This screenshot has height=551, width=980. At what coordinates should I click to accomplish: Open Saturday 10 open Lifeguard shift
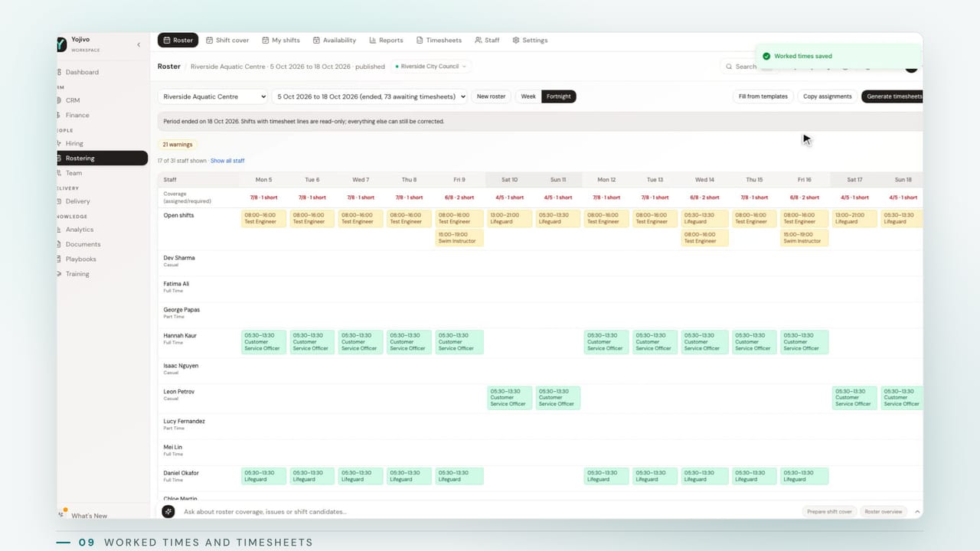point(508,219)
